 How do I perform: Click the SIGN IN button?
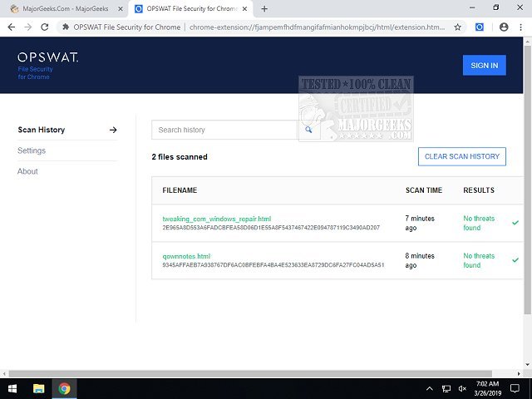point(484,65)
